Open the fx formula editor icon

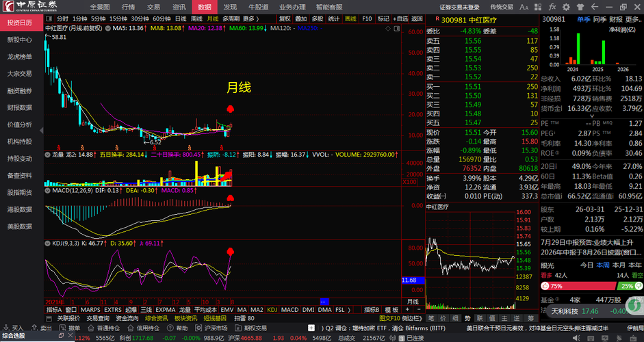[x=552, y=7]
